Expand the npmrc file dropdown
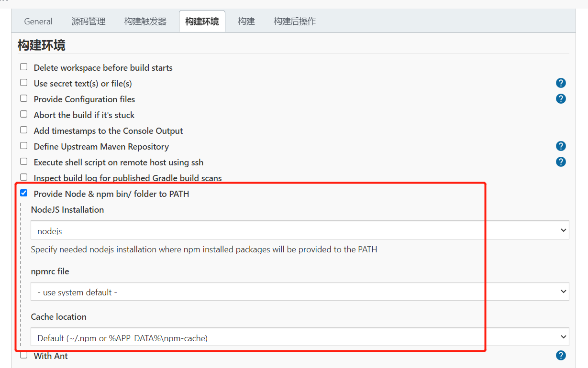 pos(300,292)
